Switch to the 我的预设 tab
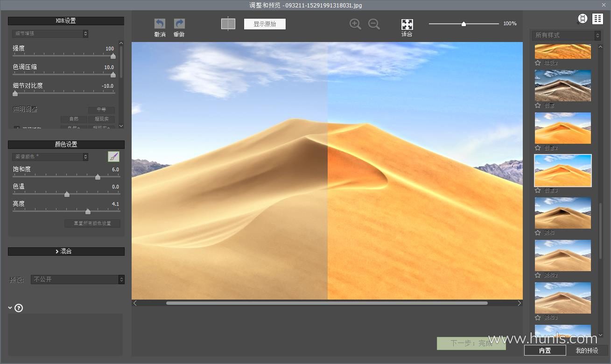Screen dimensions: 611x364 click(587, 350)
